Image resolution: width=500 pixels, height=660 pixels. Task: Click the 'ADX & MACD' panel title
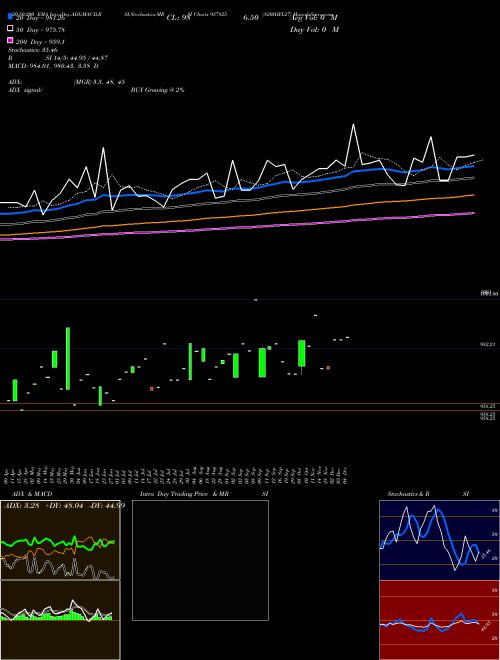point(32,494)
